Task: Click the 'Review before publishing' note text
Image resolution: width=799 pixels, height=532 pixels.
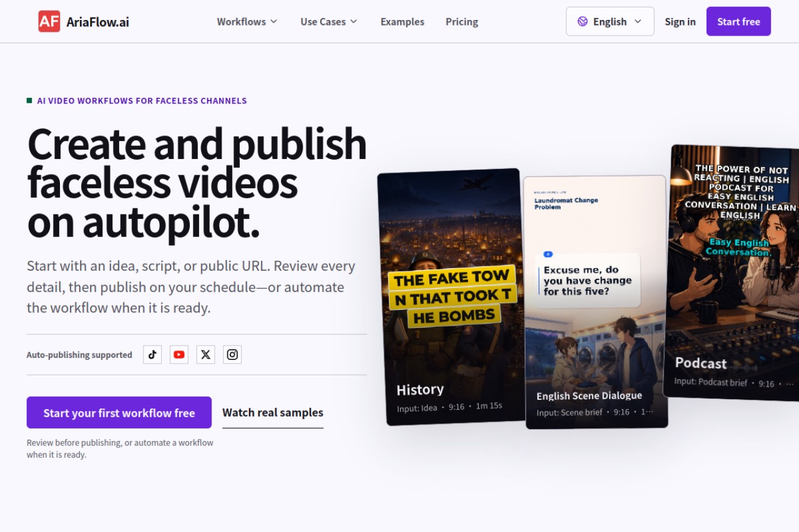Action: (x=120, y=448)
